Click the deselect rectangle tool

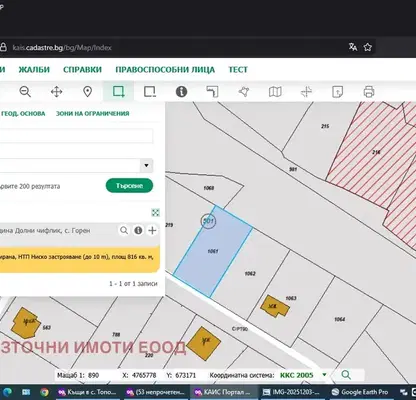click(150, 91)
